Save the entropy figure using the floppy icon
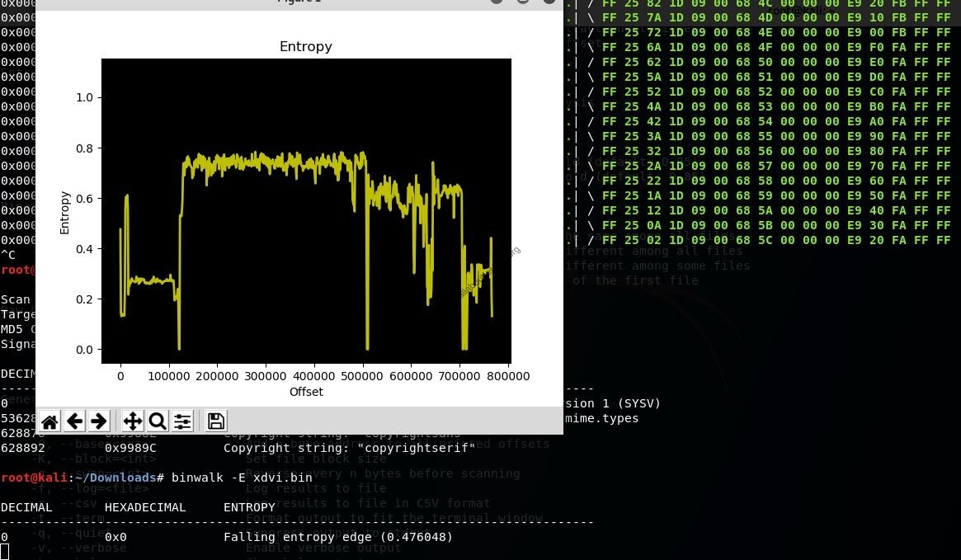 click(x=215, y=421)
